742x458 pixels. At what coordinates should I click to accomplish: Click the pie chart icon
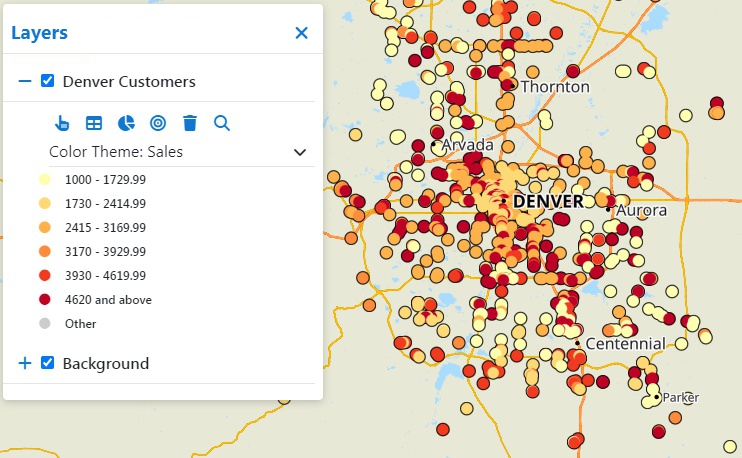point(126,123)
